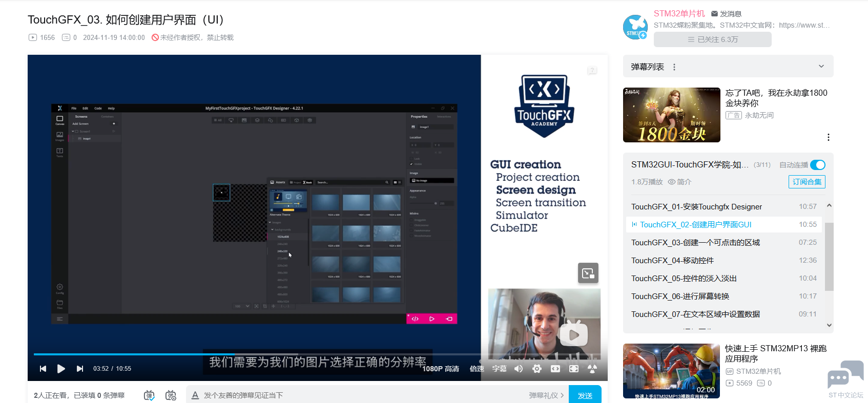Image resolution: width=868 pixels, height=403 pixels.
Task: Skip to the next video
Action: click(x=79, y=369)
